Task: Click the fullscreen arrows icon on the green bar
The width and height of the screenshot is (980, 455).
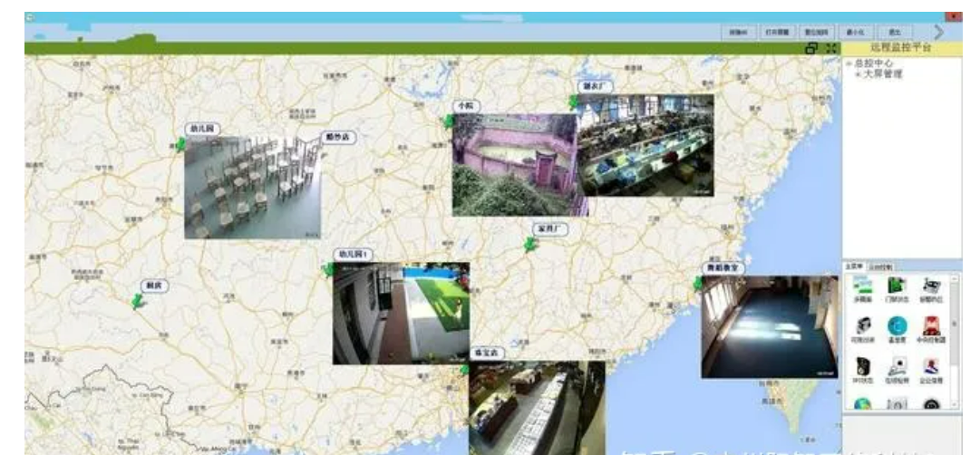Action: click(x=831, y=48)
